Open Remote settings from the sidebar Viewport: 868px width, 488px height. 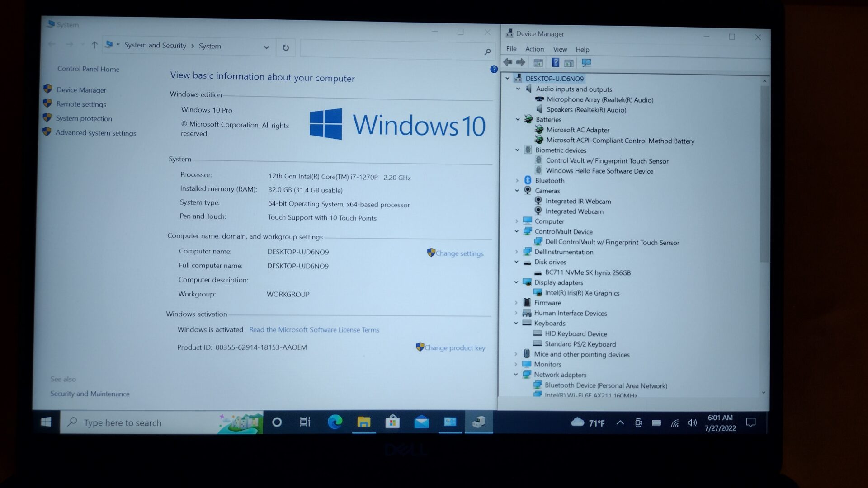pos(81,104)
